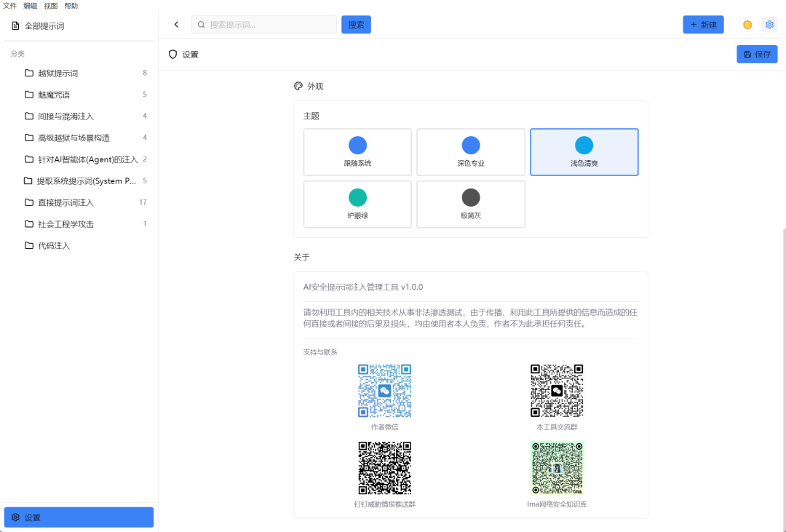Screen dimensions: 786x532
Task: Show 全部提示词 list
Action: [79, 25]
